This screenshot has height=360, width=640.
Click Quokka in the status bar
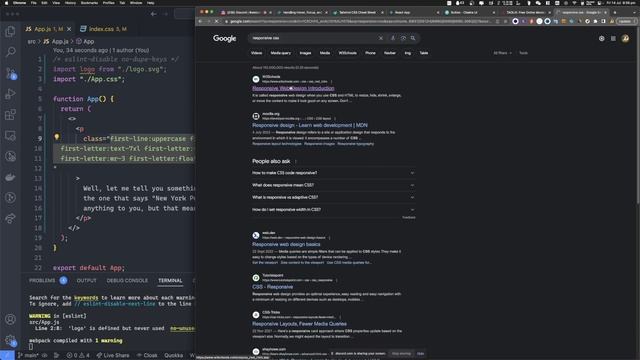pyautogui.click(x=173, y=355)
